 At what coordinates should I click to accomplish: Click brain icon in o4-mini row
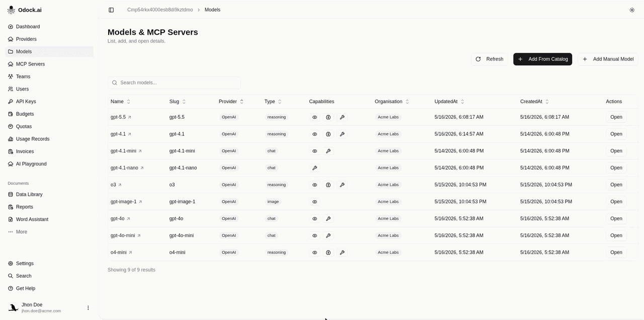coord(328,253)
